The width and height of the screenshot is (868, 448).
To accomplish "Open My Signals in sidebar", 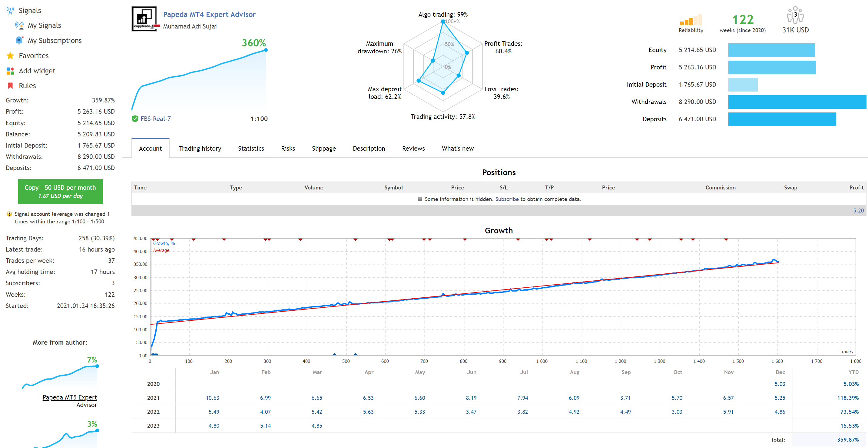I will click(x=44, y=25).
